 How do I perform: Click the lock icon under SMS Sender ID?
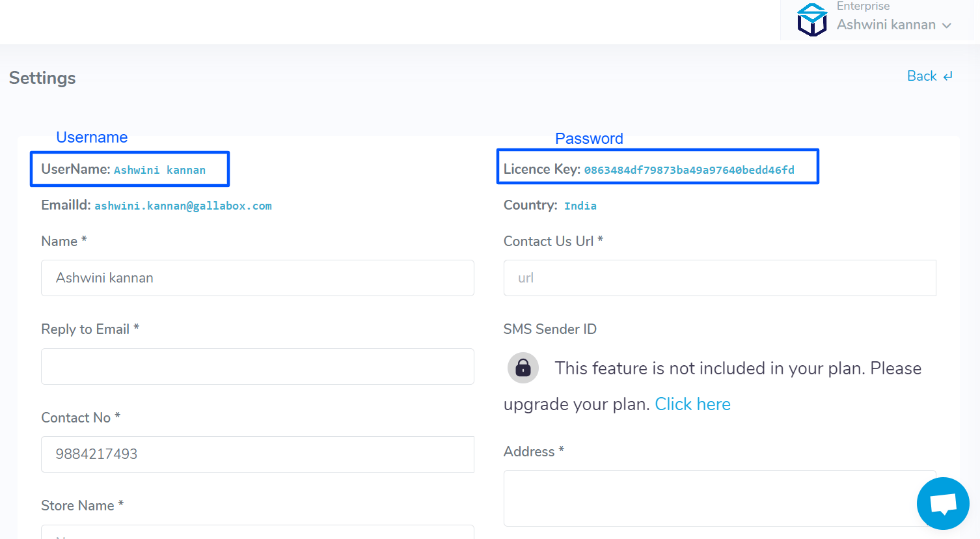pyautogui.click(x=523, y=368)
